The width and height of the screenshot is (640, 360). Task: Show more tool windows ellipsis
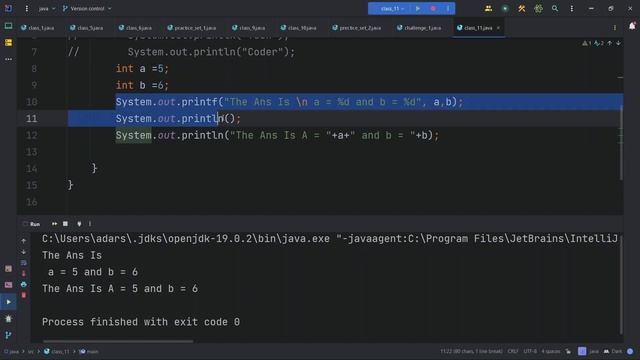pyautogui.click(x=8, y=59)
